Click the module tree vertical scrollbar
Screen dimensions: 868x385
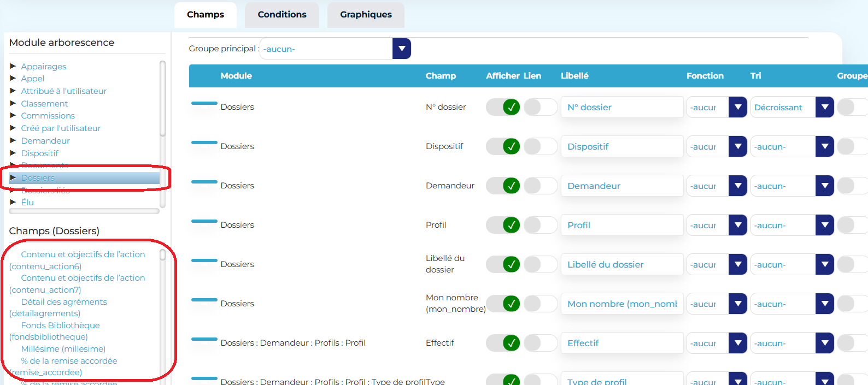(x=162, y=98)
